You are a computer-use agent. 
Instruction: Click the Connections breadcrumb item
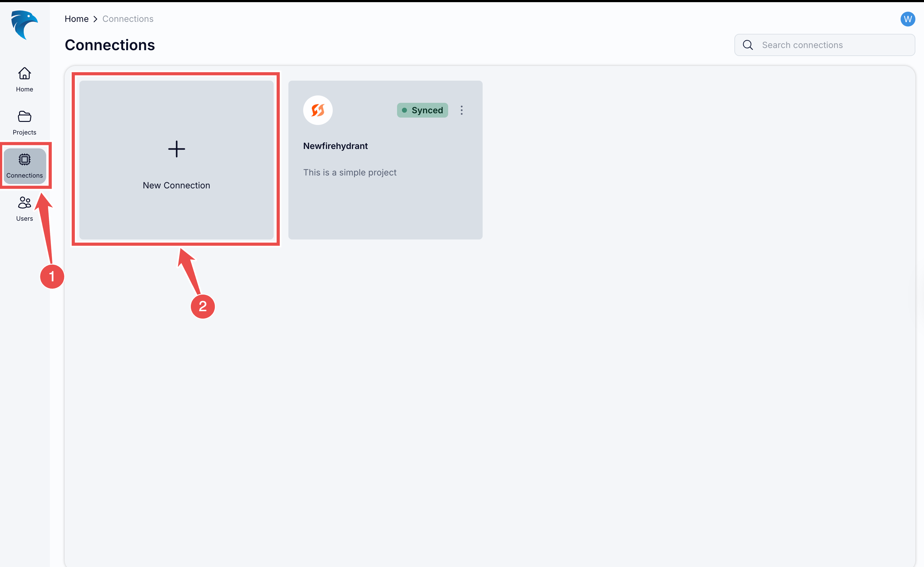128,19
